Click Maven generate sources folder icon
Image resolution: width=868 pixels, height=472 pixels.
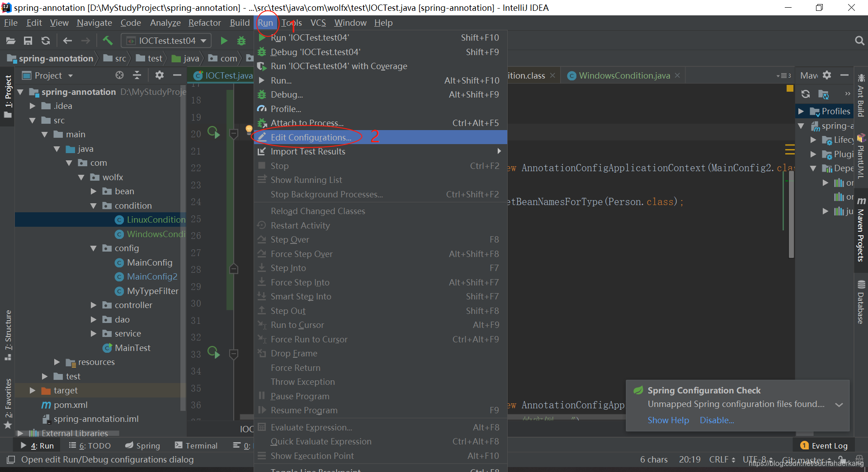point(824,94)
